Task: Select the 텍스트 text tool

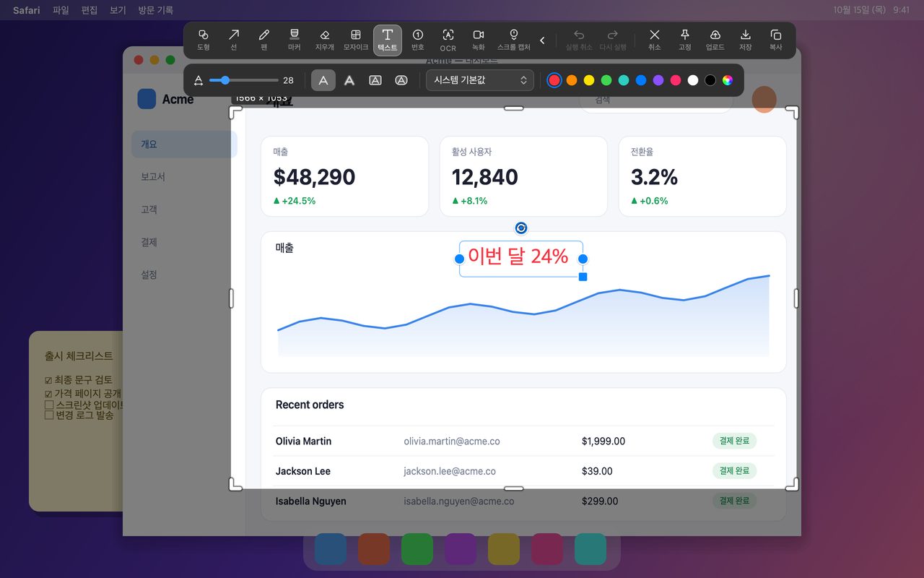Action: 388,40
